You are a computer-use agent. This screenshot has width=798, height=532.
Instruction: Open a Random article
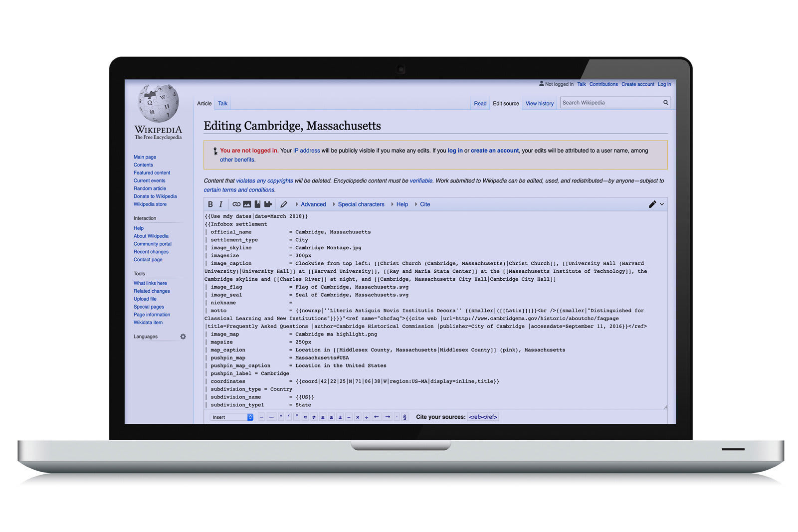click(x=150, y=188)
